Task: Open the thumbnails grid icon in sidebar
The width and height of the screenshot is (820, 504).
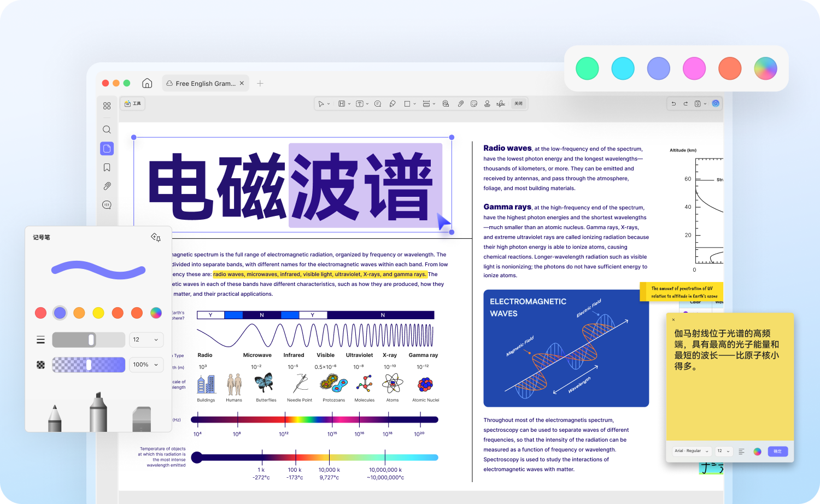Action: (x=107, y=106)
